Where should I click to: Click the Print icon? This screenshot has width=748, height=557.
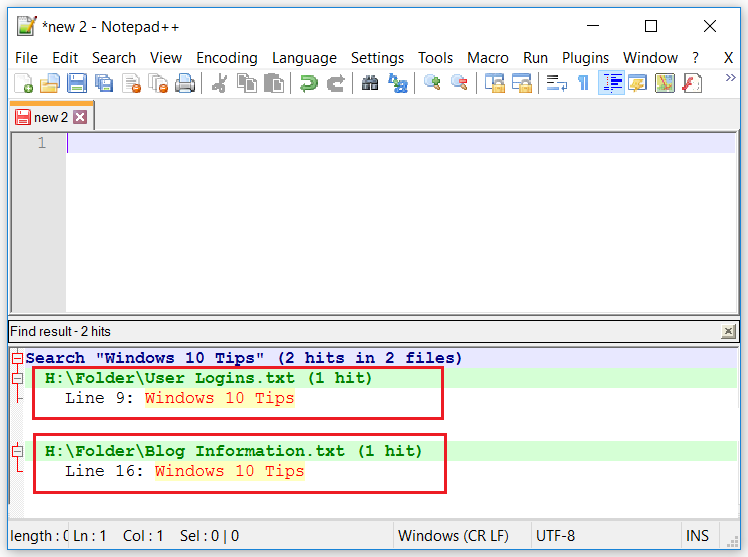coord(185,83)
